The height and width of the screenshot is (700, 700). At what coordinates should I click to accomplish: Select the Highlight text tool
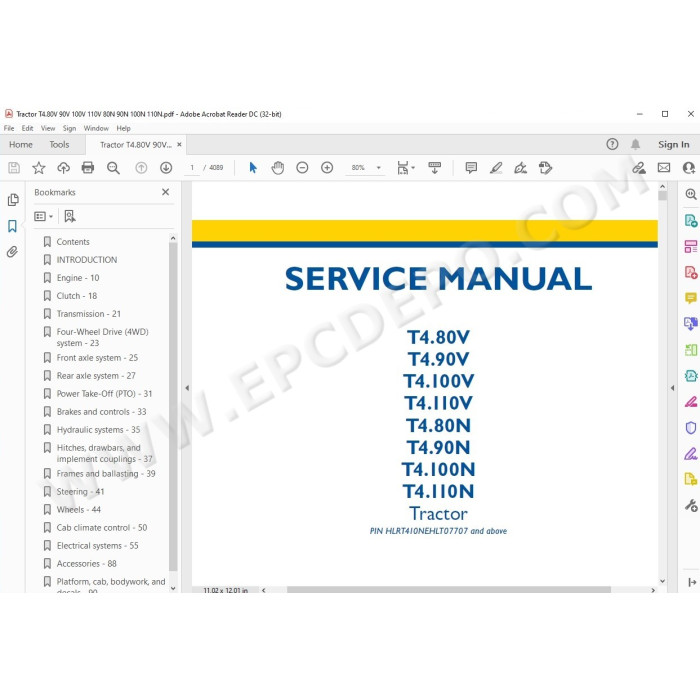(x=496, y=168)
